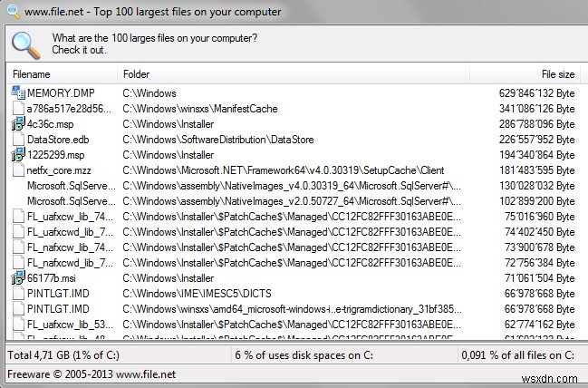Select the 1225299.msp filename
Screen dimensions: 588x388
pyautogui.click(x=55, y=155)
